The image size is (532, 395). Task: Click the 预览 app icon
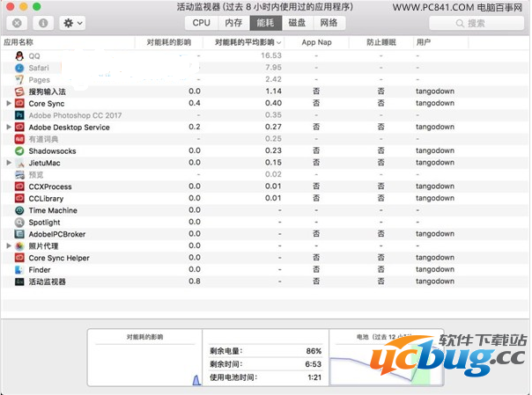(19, 175)
